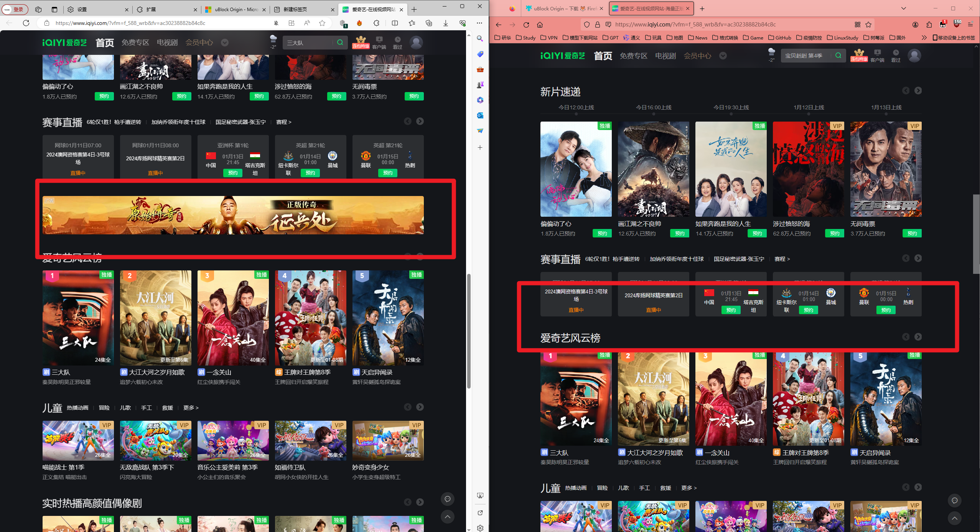This screenshot has height=532, width=980.
Task: Open 画江湖之不良帅 poster in Firefox
Action: click(653, 169)
